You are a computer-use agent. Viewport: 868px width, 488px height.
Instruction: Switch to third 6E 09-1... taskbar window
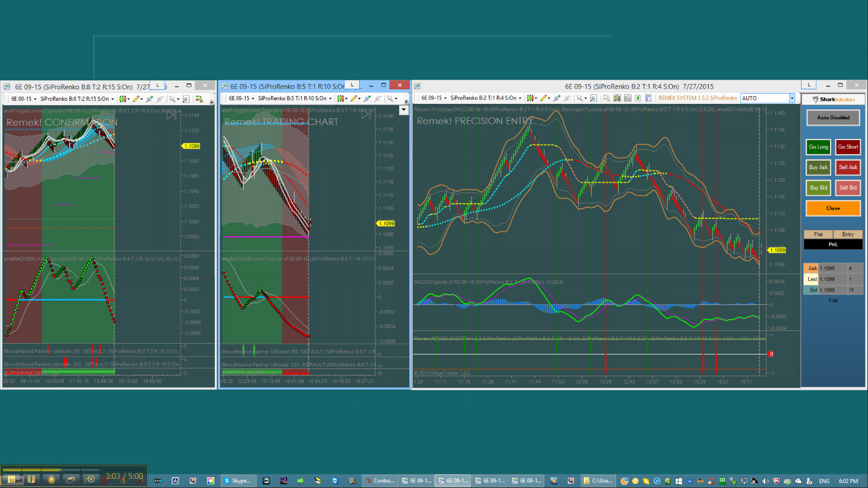489,481
